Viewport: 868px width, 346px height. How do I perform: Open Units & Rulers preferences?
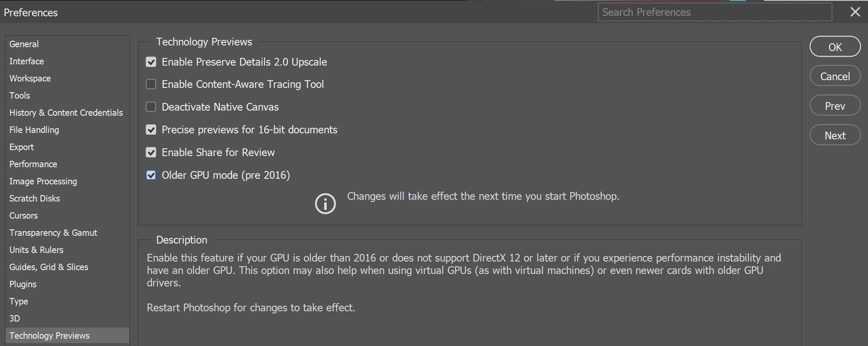pyautogui.click(x=67, y=250)
